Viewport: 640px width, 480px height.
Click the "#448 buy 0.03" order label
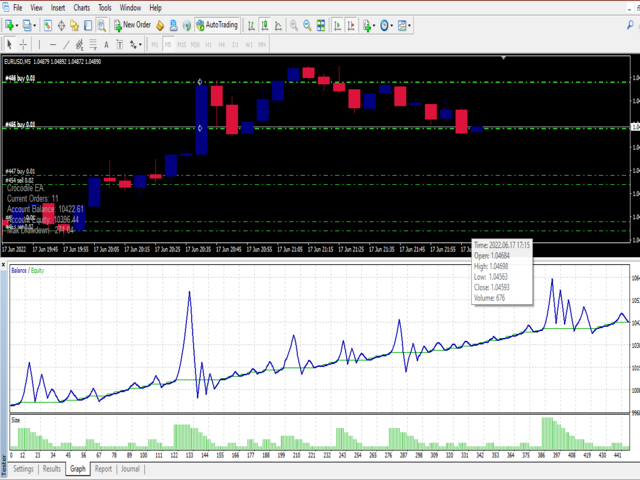(x=20, y=78)
